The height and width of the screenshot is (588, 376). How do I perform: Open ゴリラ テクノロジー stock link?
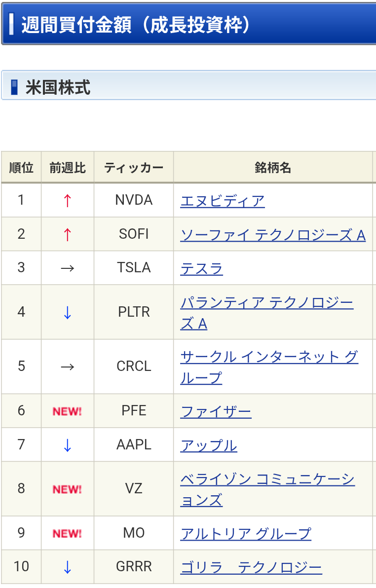[x=251, y=567]
